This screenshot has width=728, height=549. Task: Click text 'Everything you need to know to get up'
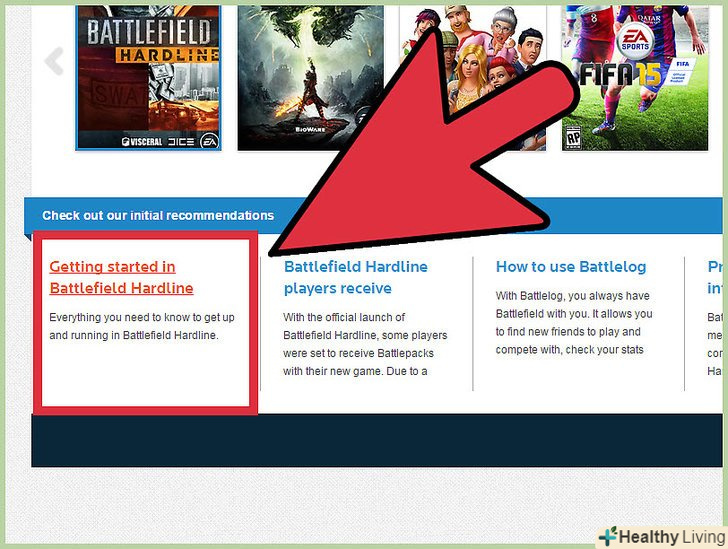point(142,317)
